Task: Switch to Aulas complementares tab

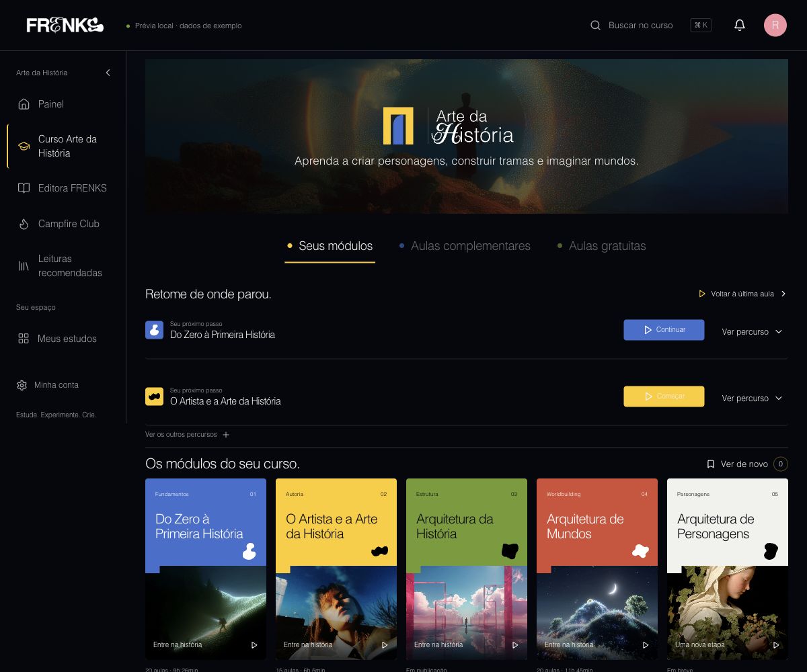Action: click(465, 247)
